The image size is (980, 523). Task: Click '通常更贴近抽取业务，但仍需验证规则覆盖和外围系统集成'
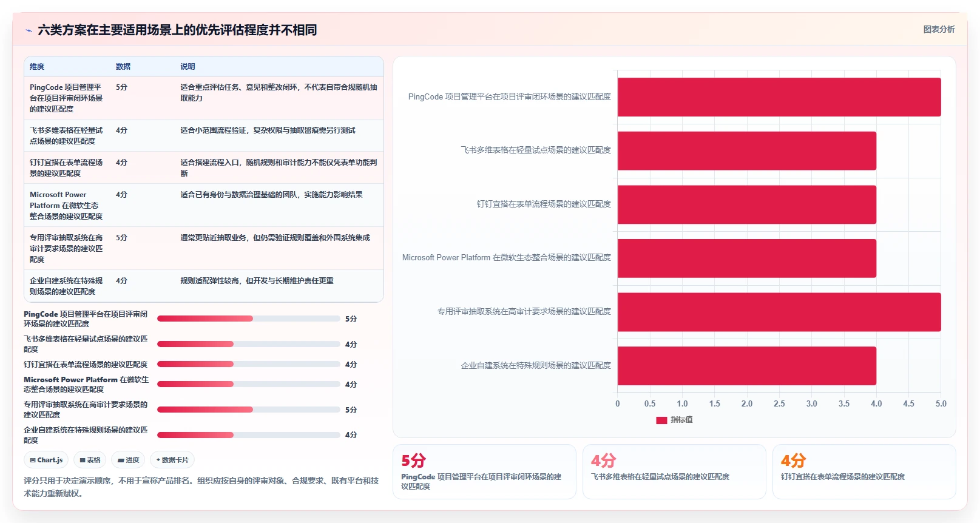click(275, 238)
